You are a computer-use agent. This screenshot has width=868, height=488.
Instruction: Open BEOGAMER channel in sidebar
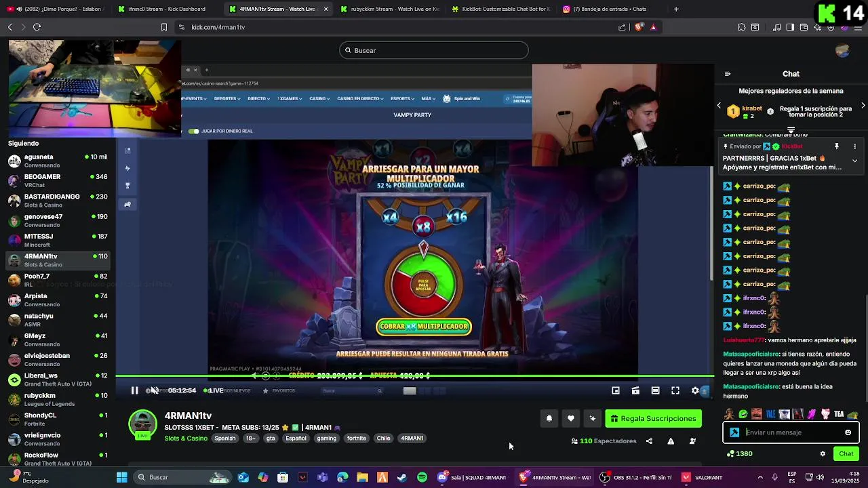pyautogui.click(x=58, y=180)
